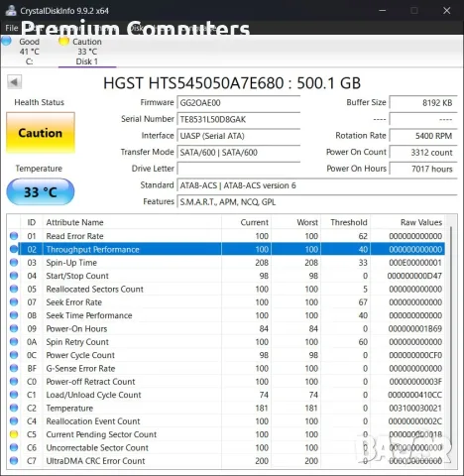Click the Health Status label

[x=39, y=102]
